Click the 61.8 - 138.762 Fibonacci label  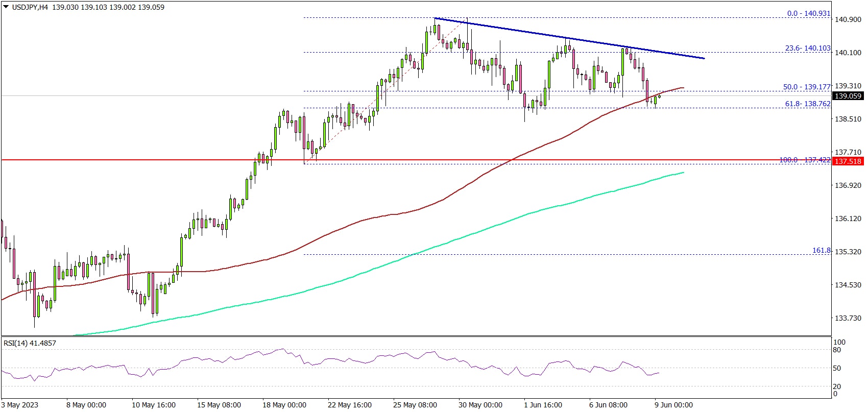click(807, 104)
